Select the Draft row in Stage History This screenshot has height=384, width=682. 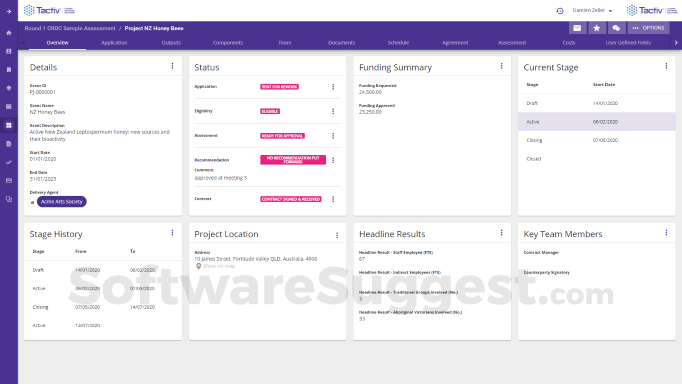tap(103, 270)
